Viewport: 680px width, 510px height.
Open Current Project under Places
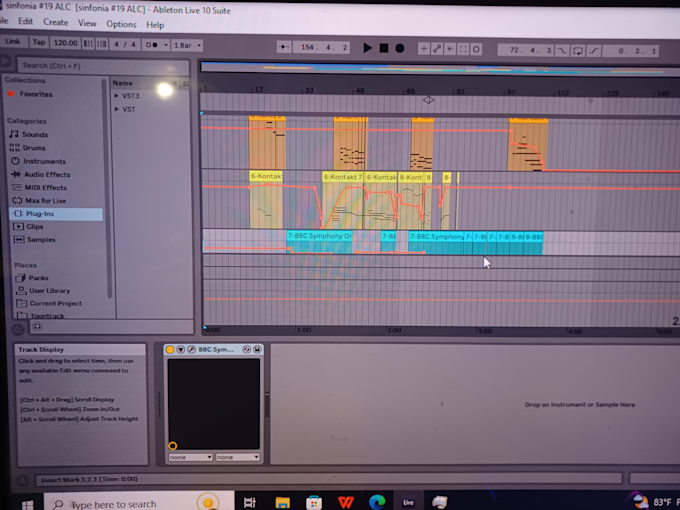[x=56, y=303]
